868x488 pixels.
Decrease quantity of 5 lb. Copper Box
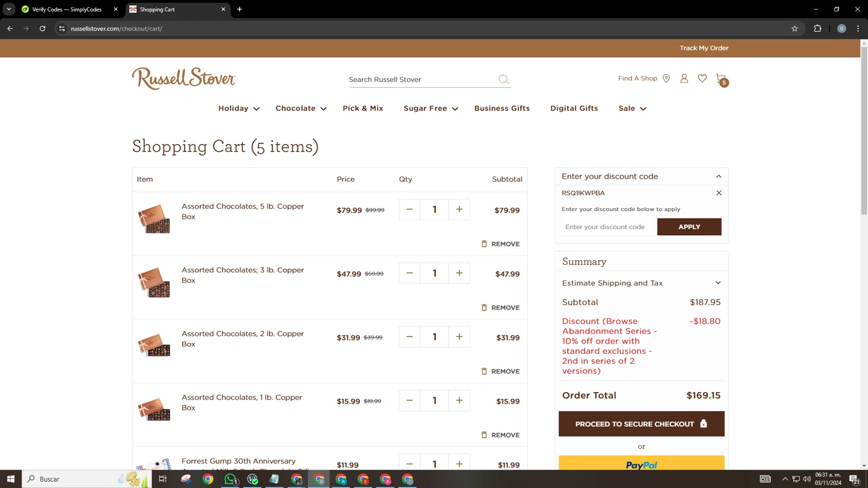[x=410, y=209]
